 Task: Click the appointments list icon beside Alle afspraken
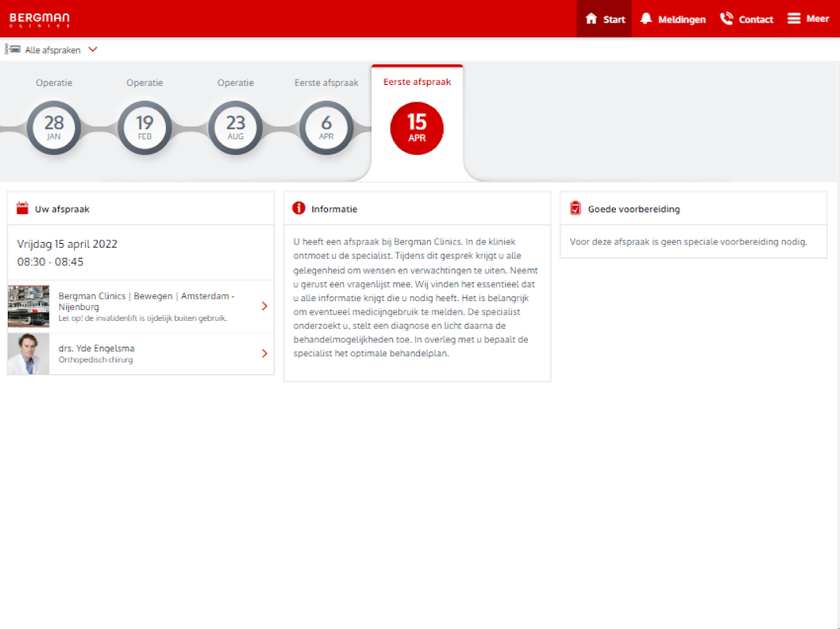tap(13, 50)
